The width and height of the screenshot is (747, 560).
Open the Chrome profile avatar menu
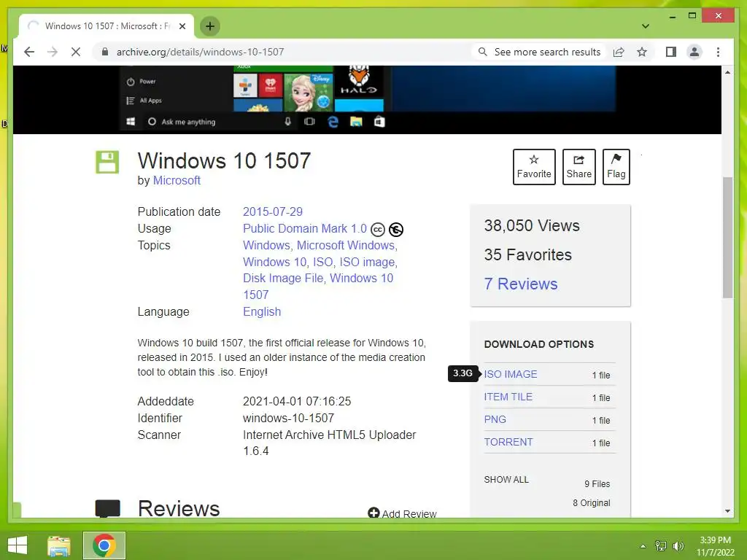click(x=694, y=52)
